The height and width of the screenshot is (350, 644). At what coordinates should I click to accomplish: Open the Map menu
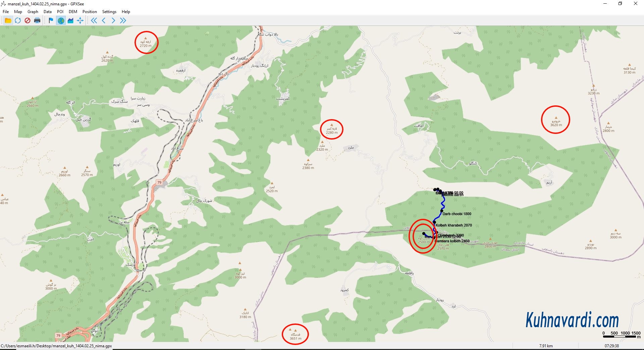[x=18, y=11]
